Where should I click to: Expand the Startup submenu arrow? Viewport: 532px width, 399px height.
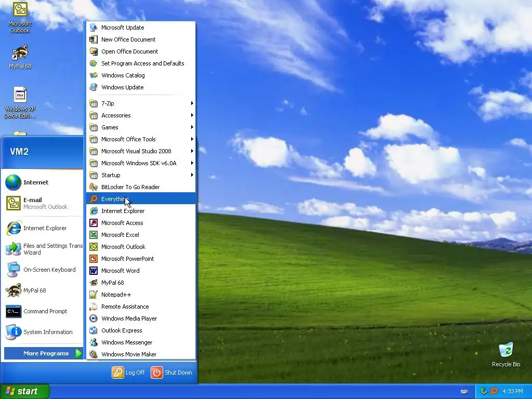192,175
